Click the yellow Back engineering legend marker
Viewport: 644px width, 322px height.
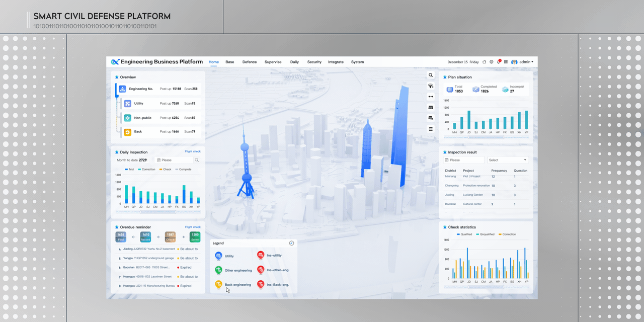tap(218, 284)
